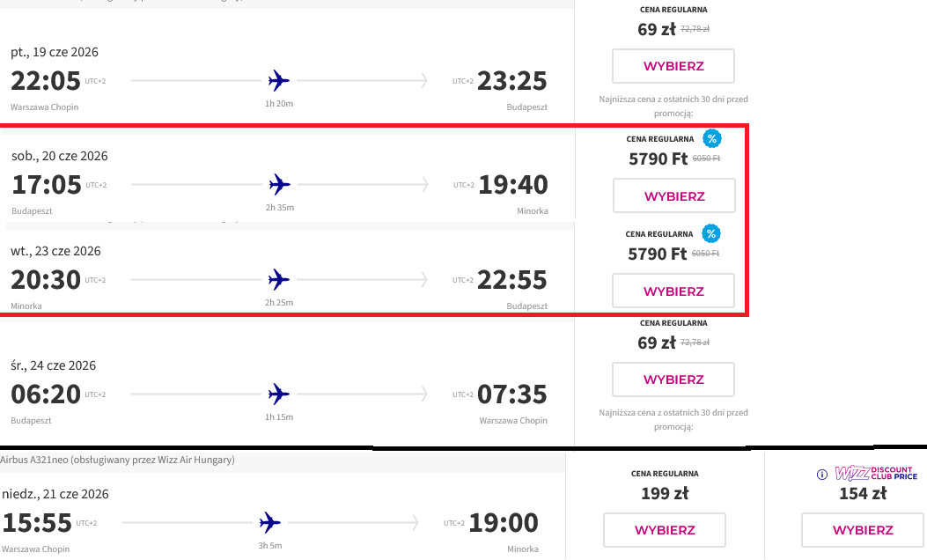Click the airplane icon on the 15:55 Warszawa–Minorka flight
The image size is (927, 560).
pos(269,523)
